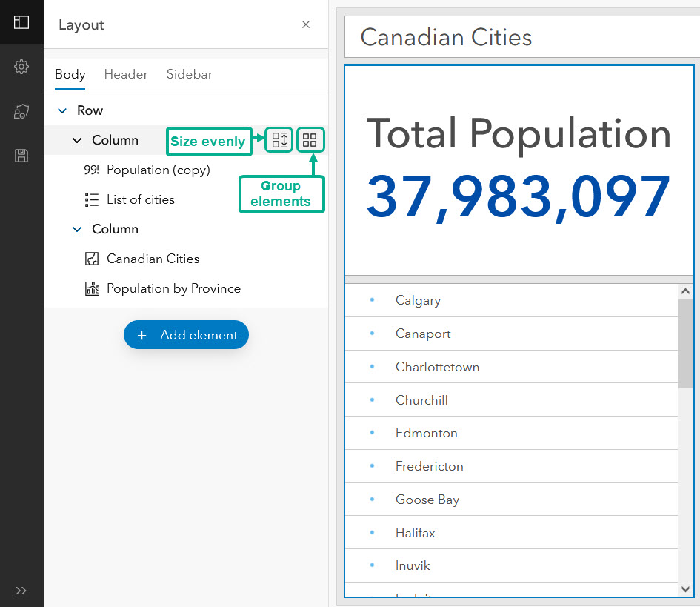Open the Layout panel icon in sidebar
Screen dimensions: 700x607
21,22
